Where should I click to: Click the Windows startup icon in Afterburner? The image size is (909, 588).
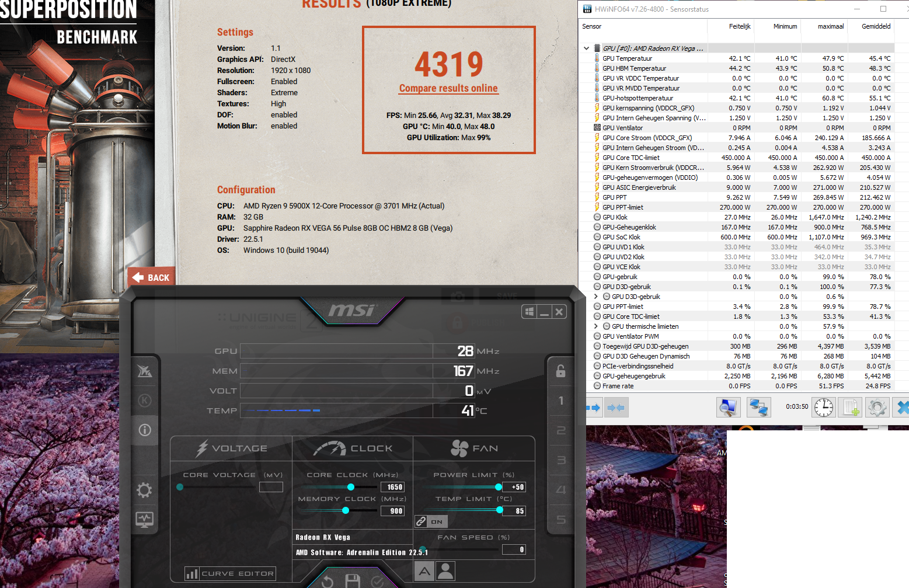tap(530, 312)
